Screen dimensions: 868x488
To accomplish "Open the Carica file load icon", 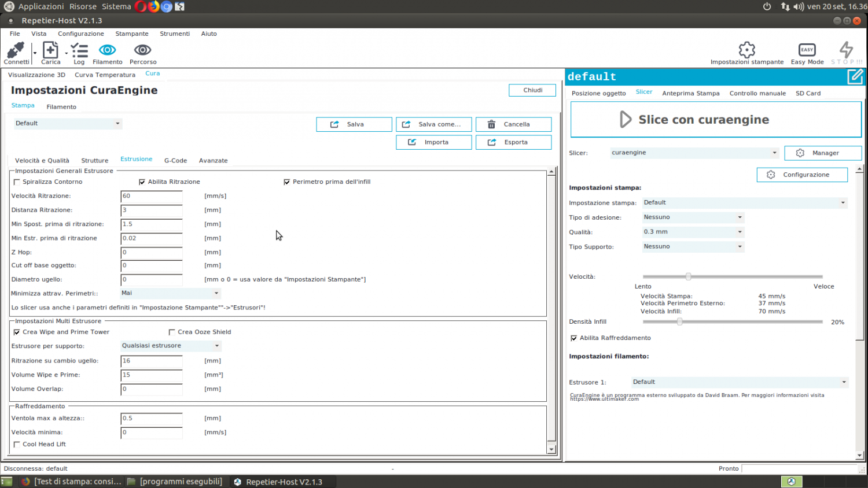I will [x=50, y=50].
